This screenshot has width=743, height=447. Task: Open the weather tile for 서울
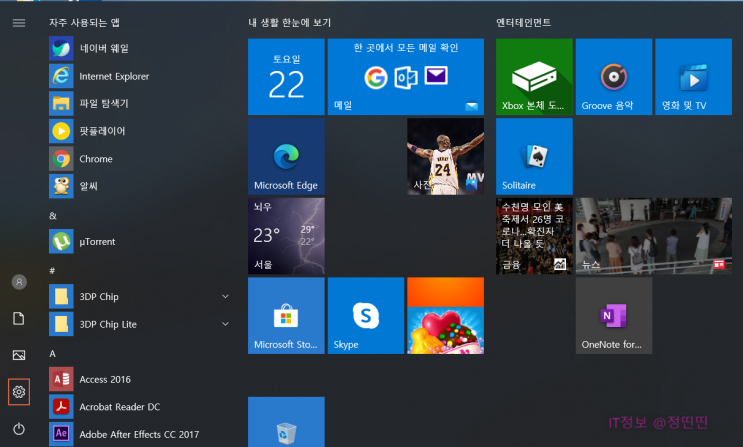point(286,236)
